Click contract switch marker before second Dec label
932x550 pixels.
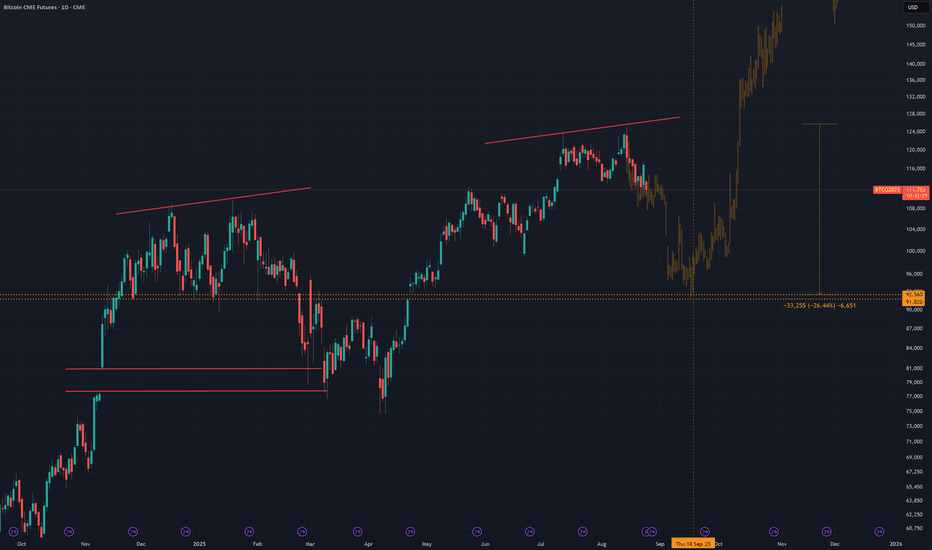(826, 532)
